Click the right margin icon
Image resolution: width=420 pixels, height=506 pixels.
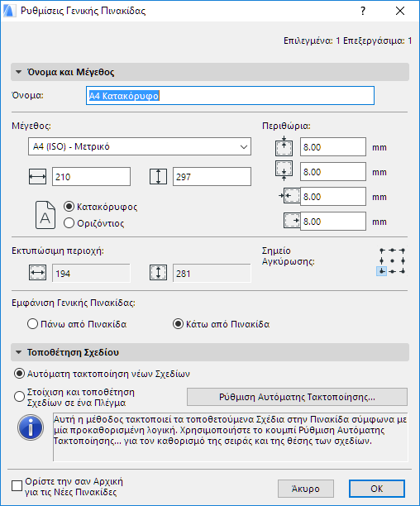[x=292, y=221]
